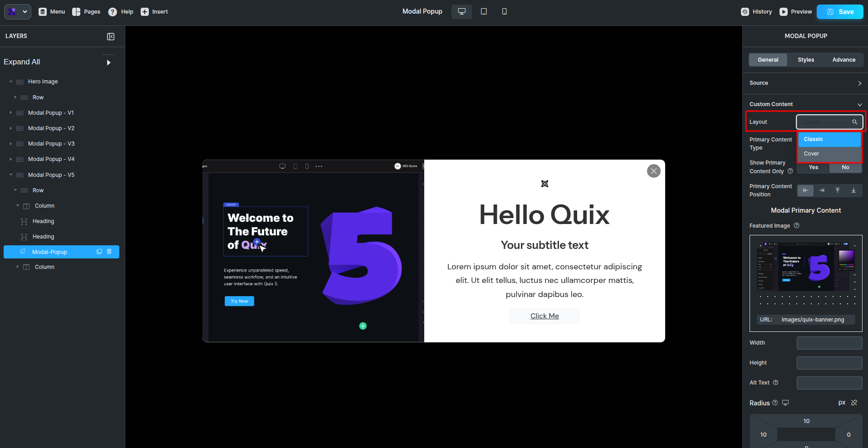Click the Alt Text input field
Viewport: 868px width, 448px height.
click(829, 383)
